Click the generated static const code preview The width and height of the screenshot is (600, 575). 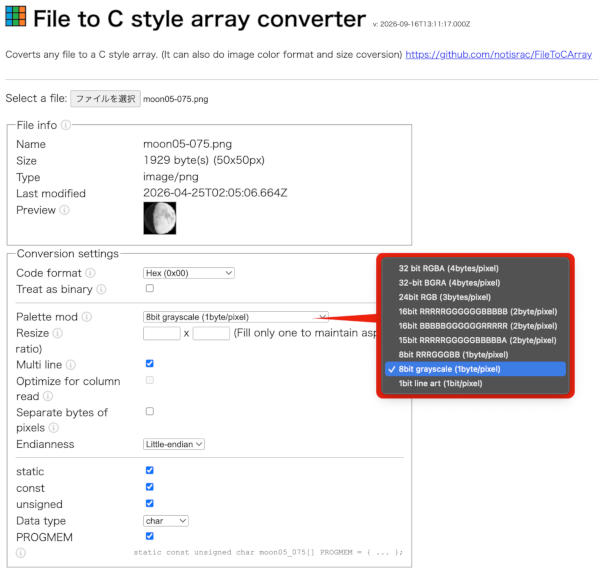click(268, 552)
